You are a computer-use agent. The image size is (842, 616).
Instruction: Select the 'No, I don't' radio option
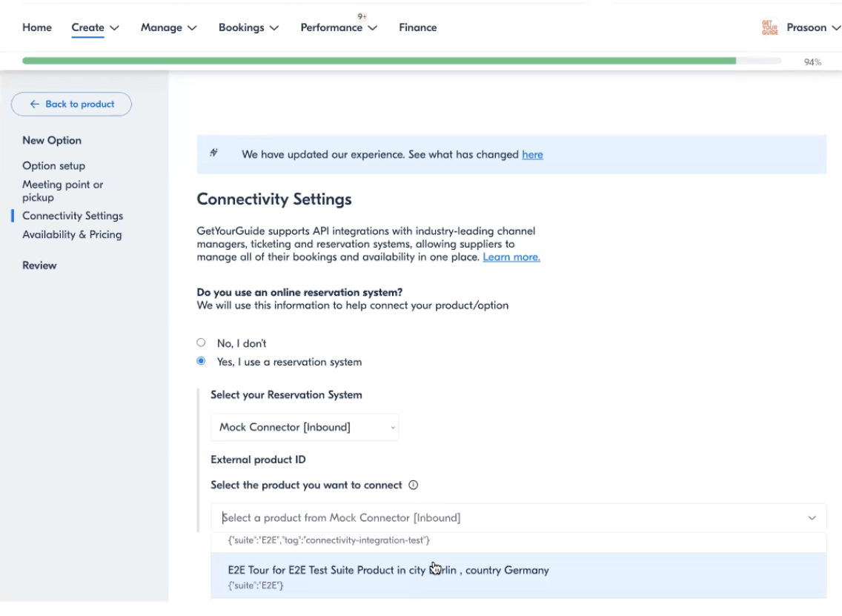201,342
